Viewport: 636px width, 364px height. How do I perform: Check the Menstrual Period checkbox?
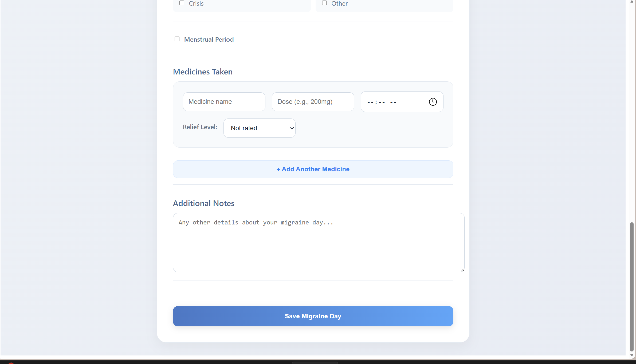click(x=177, y=39)
